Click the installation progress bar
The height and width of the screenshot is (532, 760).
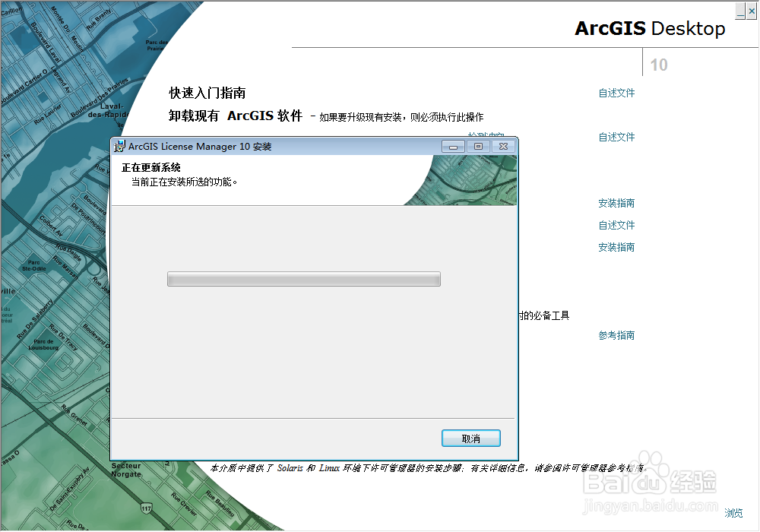pyautogui.click(x=304, y=279)
